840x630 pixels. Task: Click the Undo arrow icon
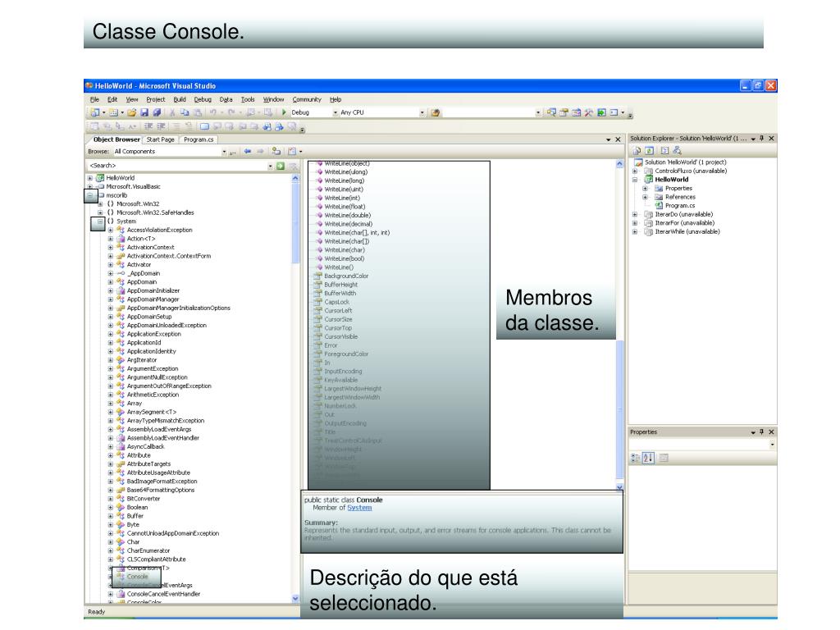click(x=213, y=112)
